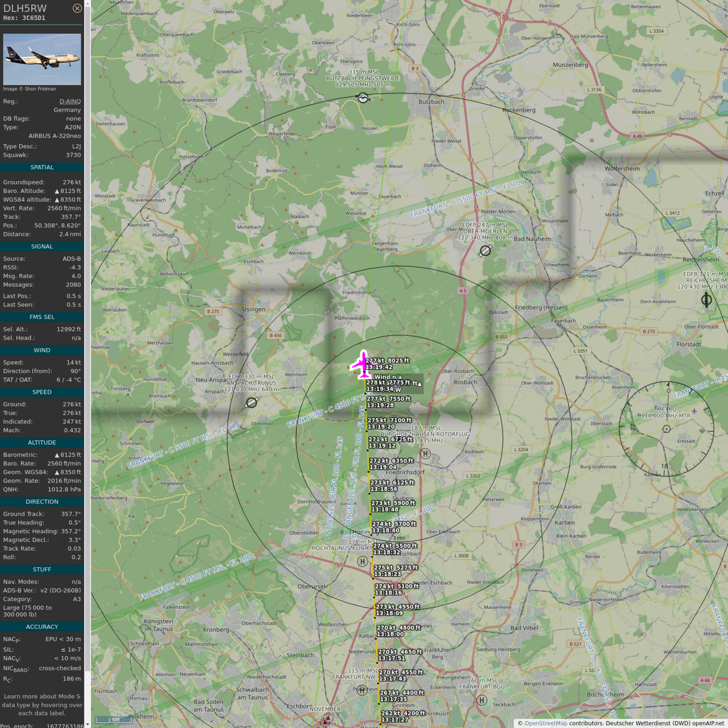Image resolution: width=728 pixels, height=728 pixels.
Task: Click the Ober-Moerlen EDFP airfield icon
Action: (x=485, y=250)
